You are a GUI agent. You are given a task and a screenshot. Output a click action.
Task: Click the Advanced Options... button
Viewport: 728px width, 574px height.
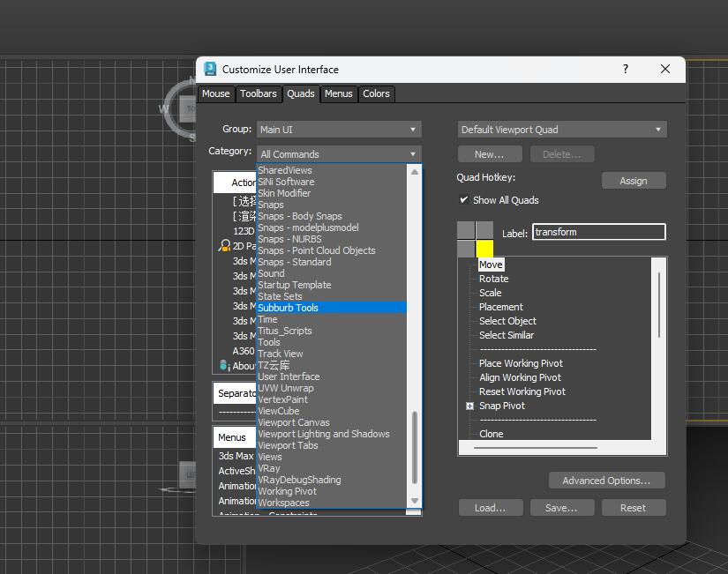click(x=607, y=481)
